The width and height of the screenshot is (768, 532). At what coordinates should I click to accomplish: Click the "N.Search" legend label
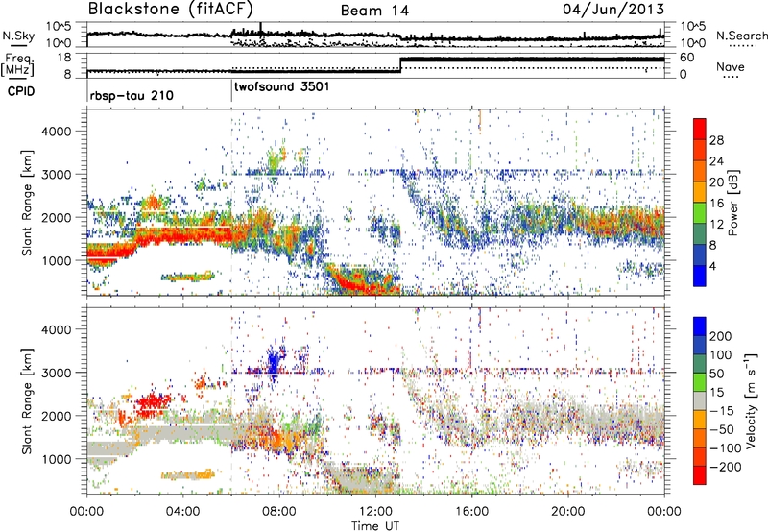coord(741,36)
